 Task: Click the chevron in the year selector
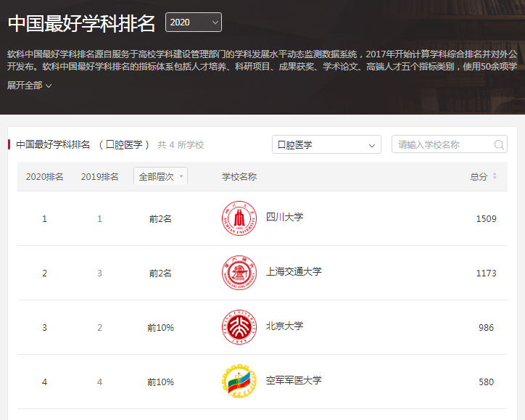tap(215, 22)
